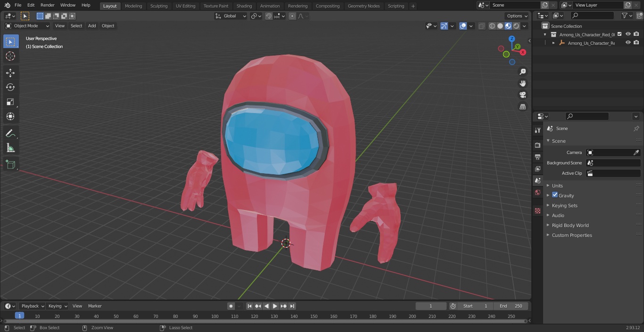
Task: Open the View Layer properties tab
Action: (537, 169)
